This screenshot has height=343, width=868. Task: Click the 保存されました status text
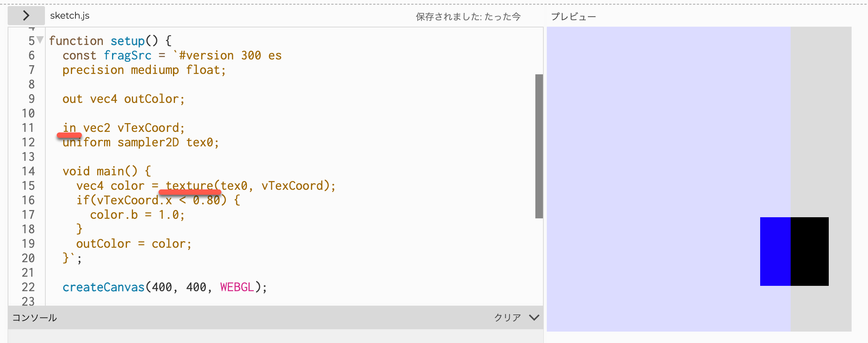tap(468, 16)
